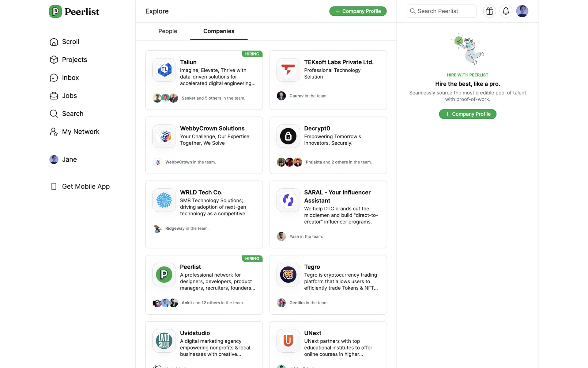This screenshot has width=588, height=368.
Task: Click the Peerlist logo in sidebar
Action: pos(74,12)
